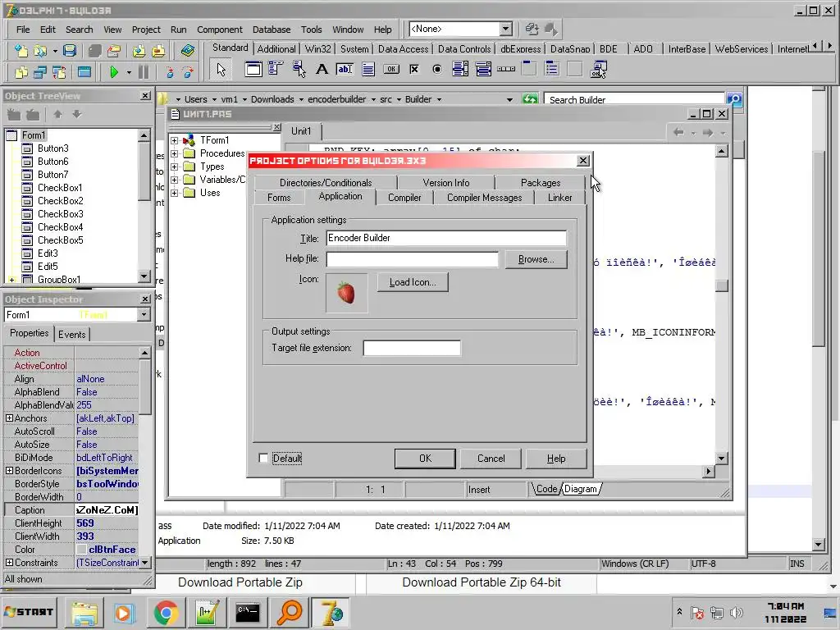Switch to the Compiler tab
The height and width of the screenshot is (630, 840).
(x=404, y=198)
